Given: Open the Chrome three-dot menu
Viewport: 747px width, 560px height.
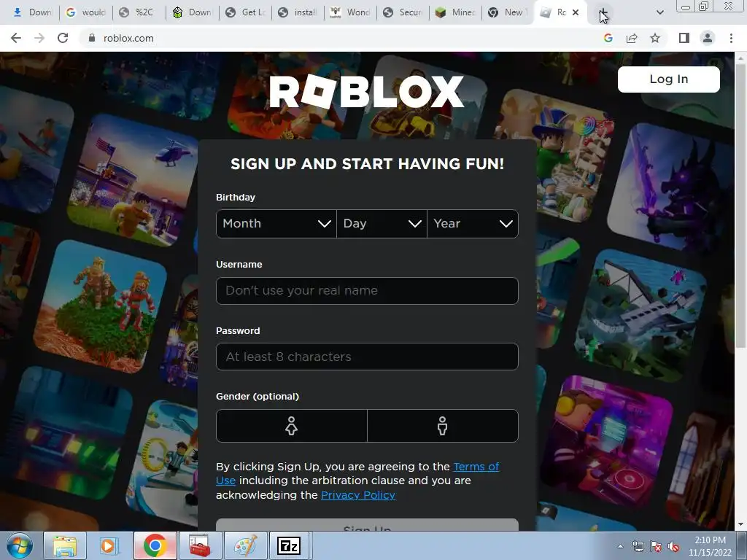Looking at the screenshot, I should click(731, 38).
